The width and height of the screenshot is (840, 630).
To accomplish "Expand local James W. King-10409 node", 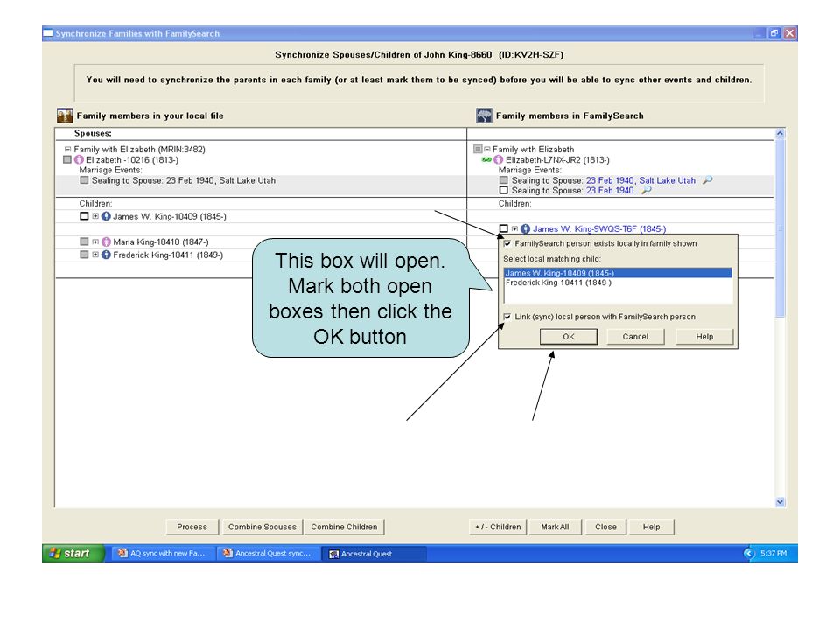I will tap(95, 216).
